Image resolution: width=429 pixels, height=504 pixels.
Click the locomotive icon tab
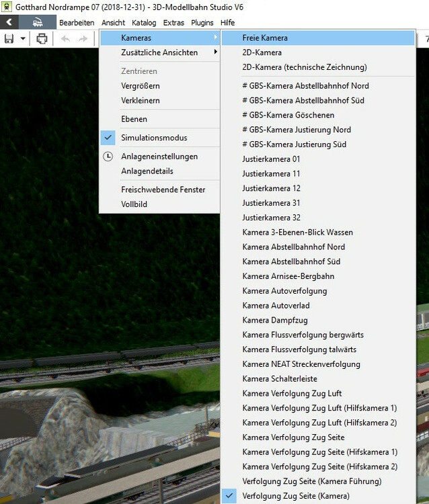(x=38, y=22)
